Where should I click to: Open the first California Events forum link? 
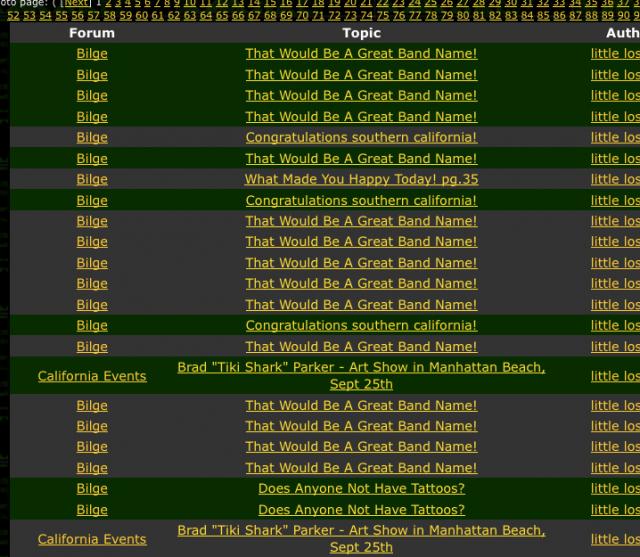[92, 376]
